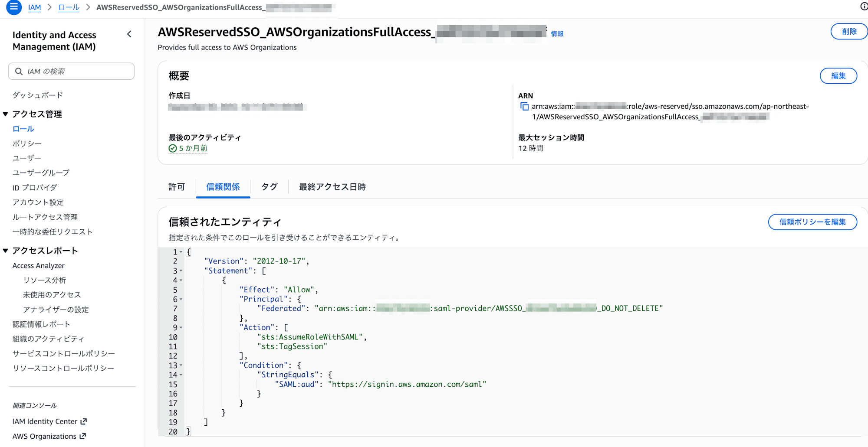This screenshot has width=868, height=447.
Task: Click the 信頼ポリシーを編集 button
Action: (812, 222)
